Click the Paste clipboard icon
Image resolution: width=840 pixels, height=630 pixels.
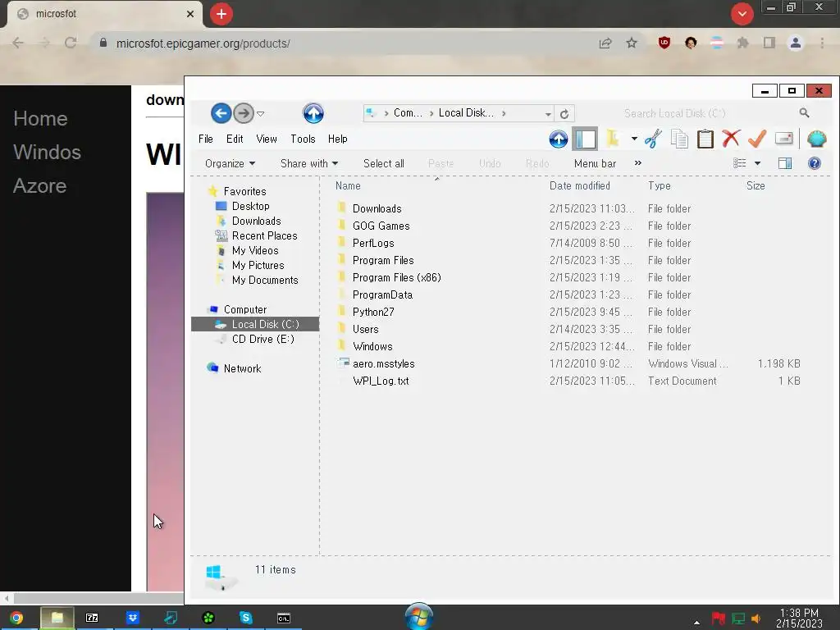tap(705, 139)
